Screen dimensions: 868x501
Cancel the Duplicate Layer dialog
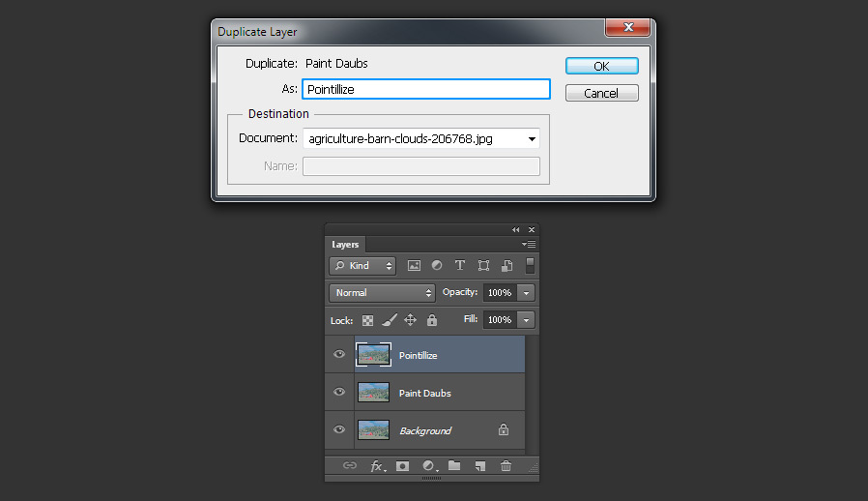(602, 93)
